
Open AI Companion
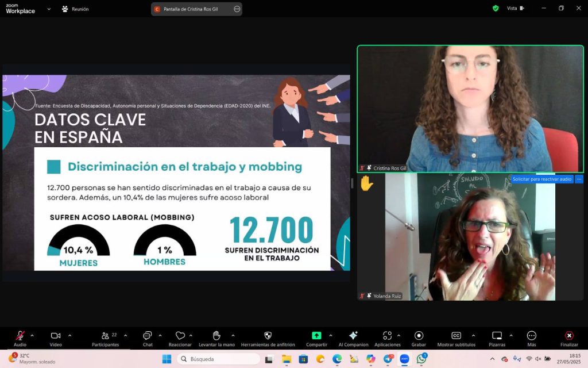353,338
